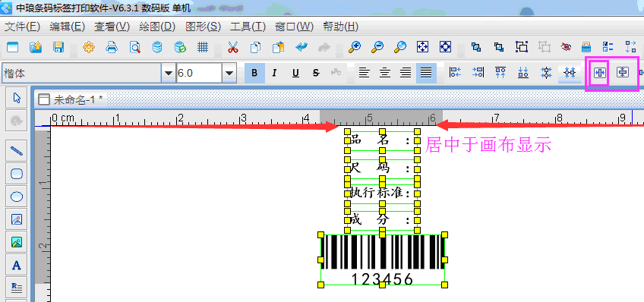Image resolution: width=644 pixels, height=302 pixels.
Task: Open the 编辑(E) menu
Action: tap(68, 27)
